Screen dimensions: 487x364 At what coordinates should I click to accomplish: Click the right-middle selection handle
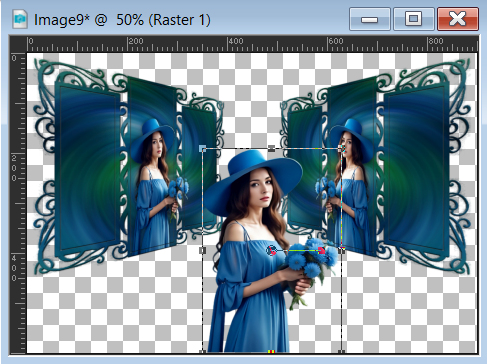341,250
